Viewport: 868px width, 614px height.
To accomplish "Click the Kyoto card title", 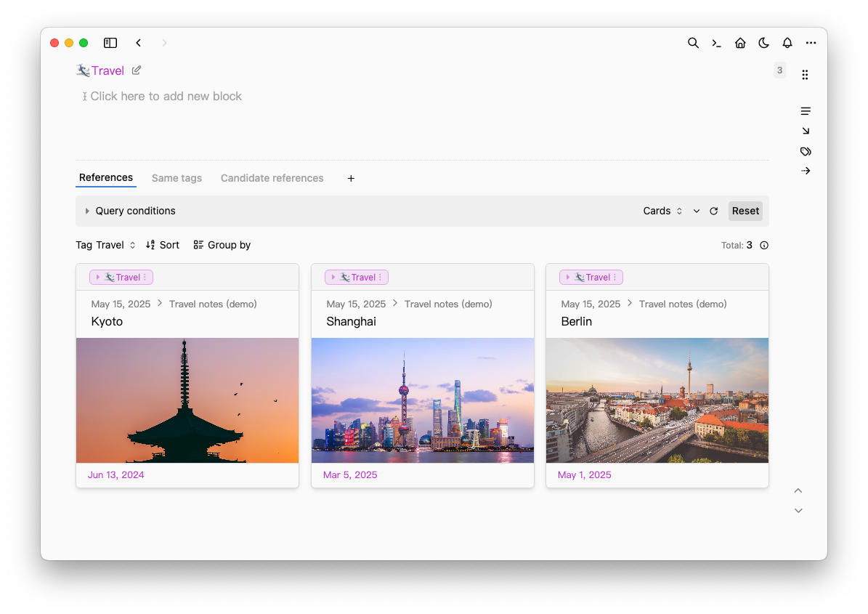I will (x=107, y=322).
